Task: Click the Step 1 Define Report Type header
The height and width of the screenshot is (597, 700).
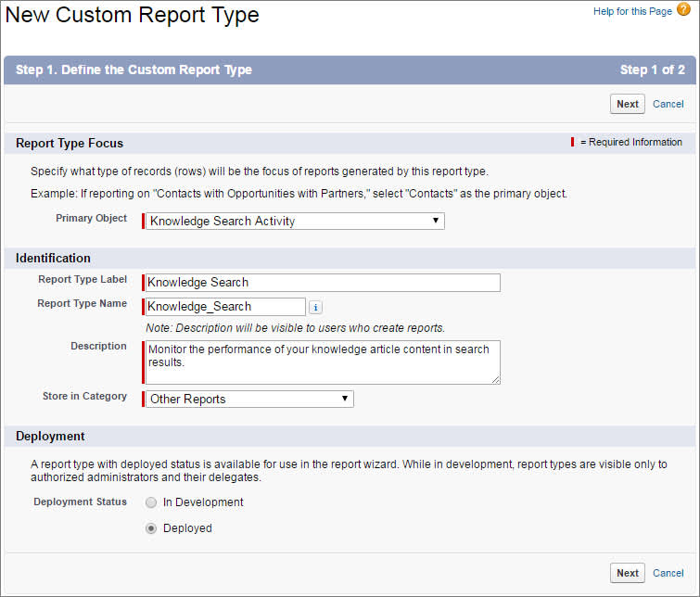Action: pos(134,70)
